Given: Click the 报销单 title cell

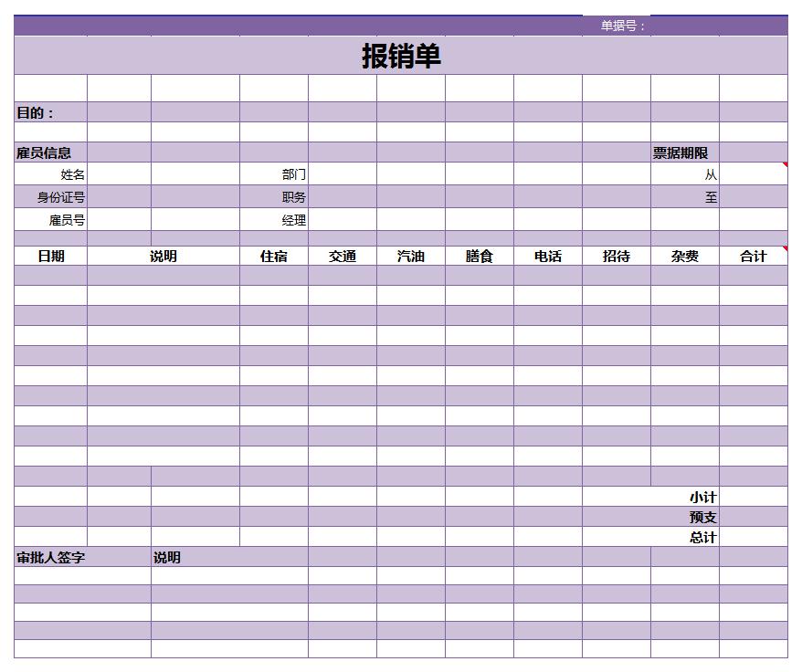Looking at the screenshot, I should coord(401,56).
